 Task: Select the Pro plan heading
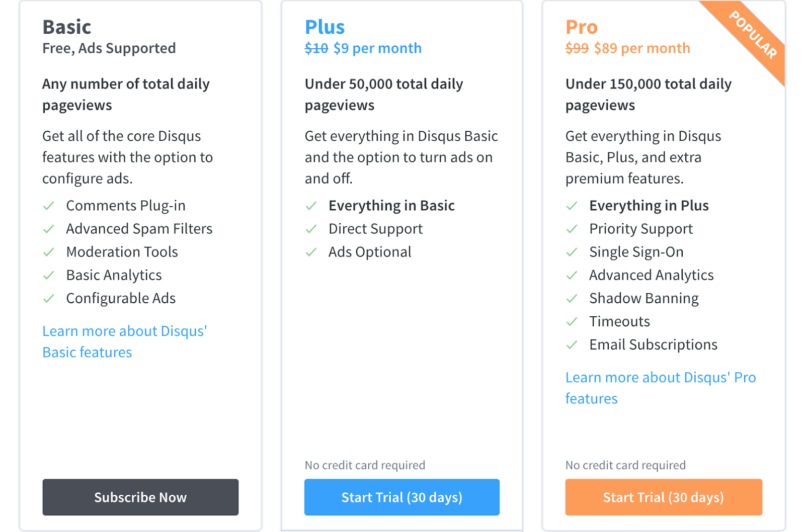pyautogui.click(x=582, y=27)
